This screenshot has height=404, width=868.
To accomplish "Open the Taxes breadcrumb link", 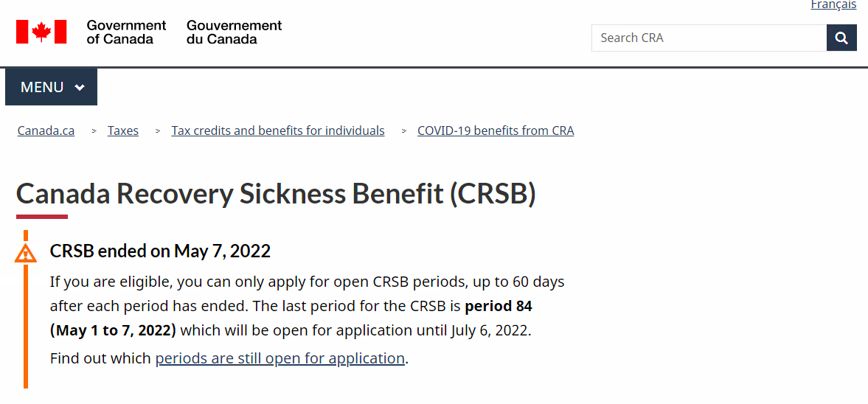I will coord(123,131).
